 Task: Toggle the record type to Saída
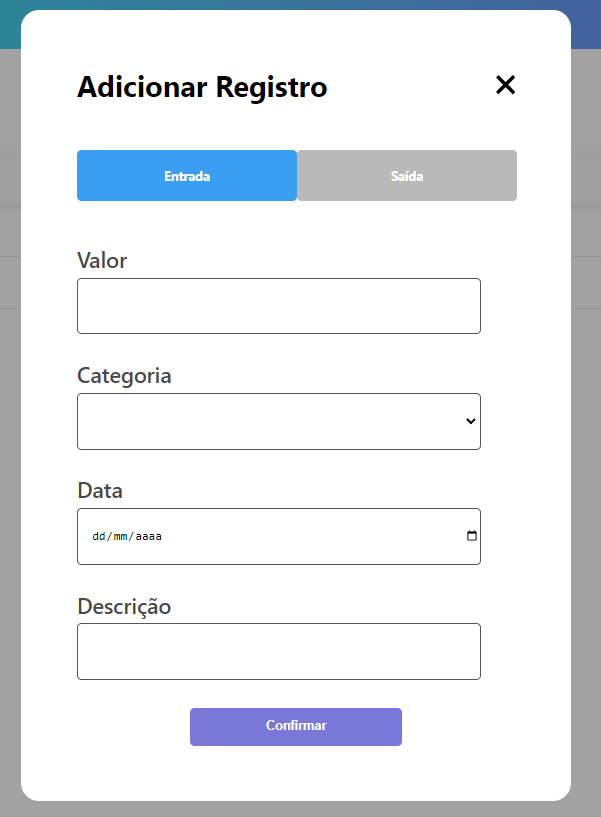pyautogui.click(x=406, y=175)
